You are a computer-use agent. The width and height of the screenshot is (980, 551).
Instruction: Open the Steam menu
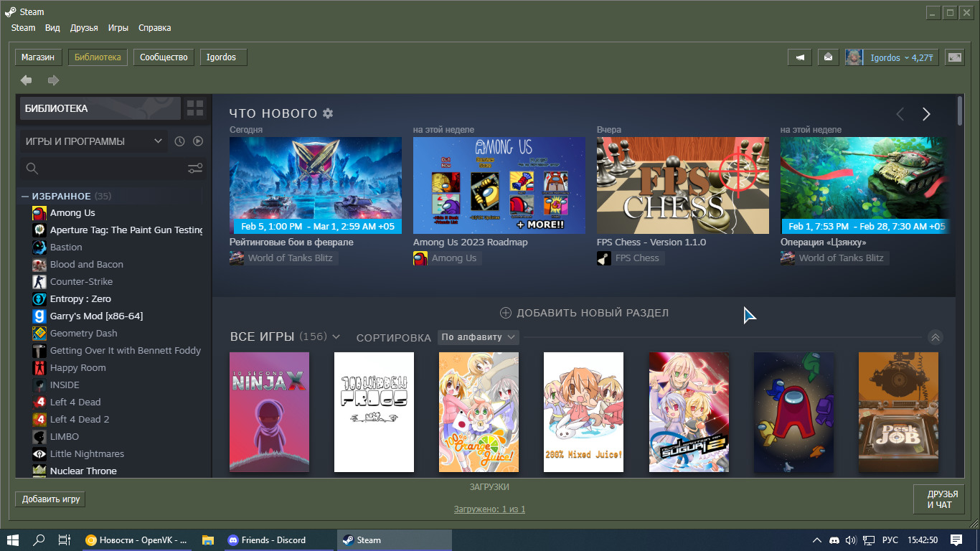click(24, 28)
